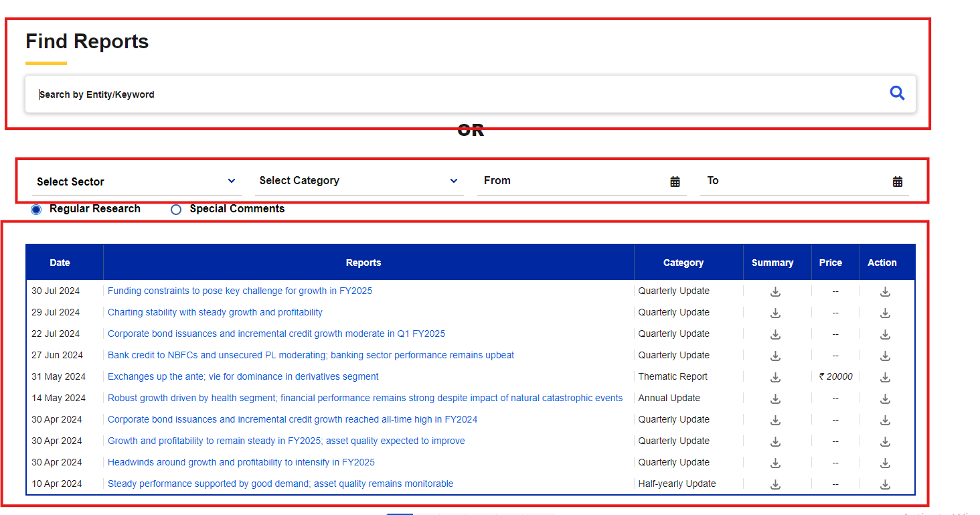This screenshot has width=980, height=515.
Task: Open 'Exchanges up the ante' report link
Action: point(243,377)
